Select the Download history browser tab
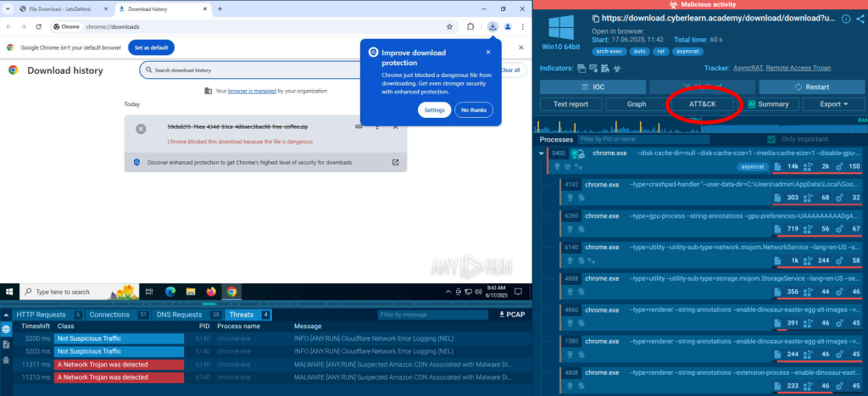The width and height of the screenshot is (868, 396). pos(162,8)
